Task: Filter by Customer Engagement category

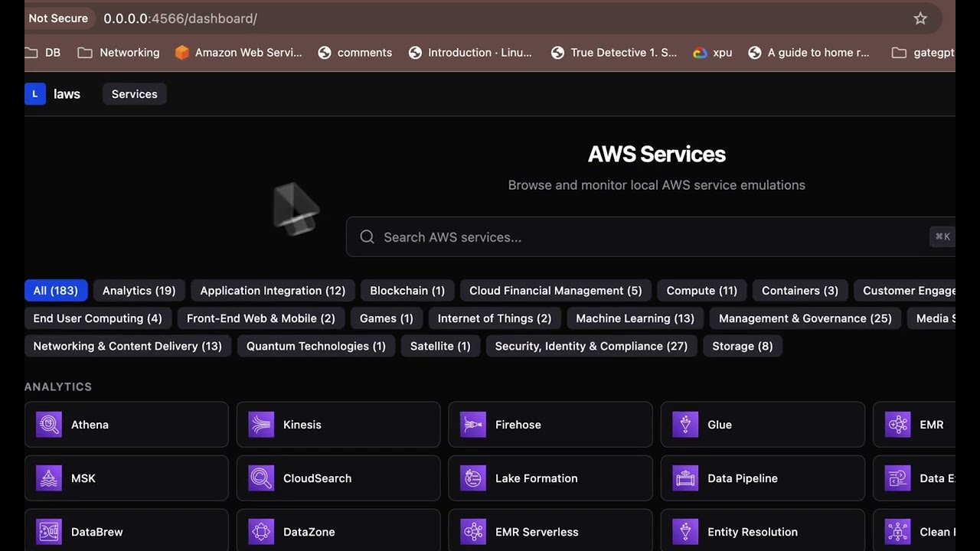Action: [x=905, y=291]
